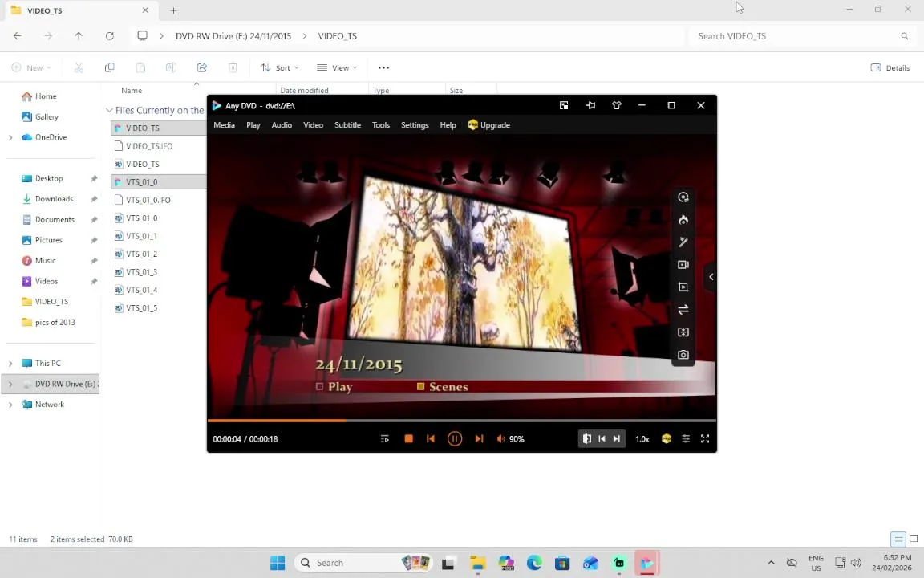Select the VTS_01_3 file
The width and height of the screenshot is (924, 578).
coord(141,272)
